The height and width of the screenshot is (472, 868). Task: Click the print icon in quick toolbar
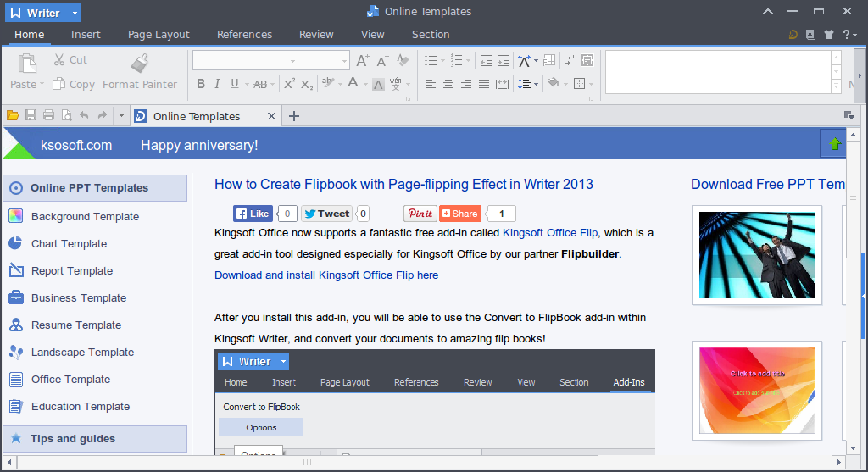tap(48, 115)
